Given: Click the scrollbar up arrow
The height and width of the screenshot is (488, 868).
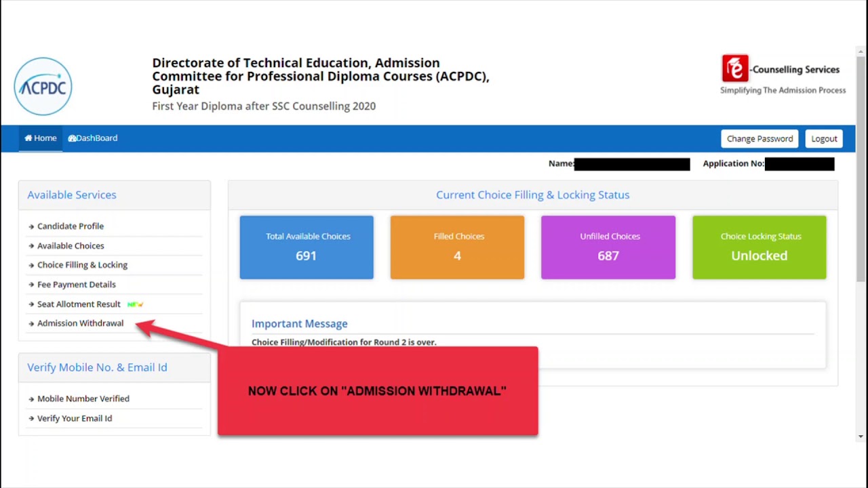Looking at the screenshot, I should tap(861, 52).
